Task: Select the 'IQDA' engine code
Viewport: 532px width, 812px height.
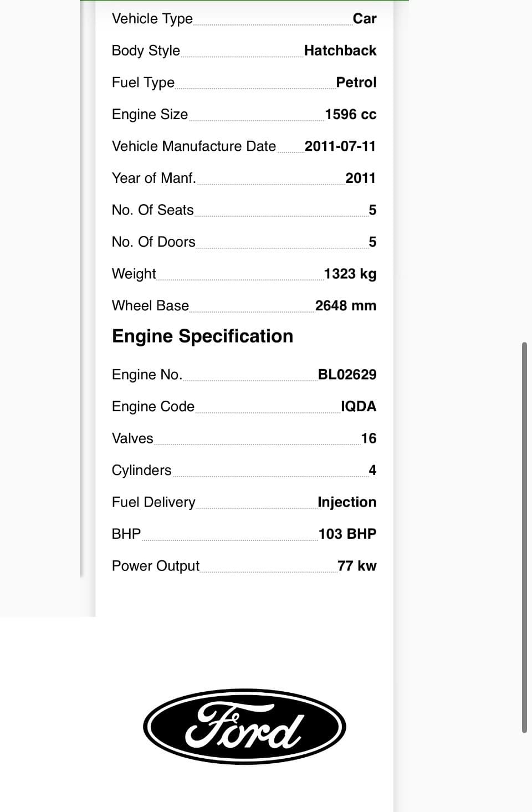Action: pos(359,406)
